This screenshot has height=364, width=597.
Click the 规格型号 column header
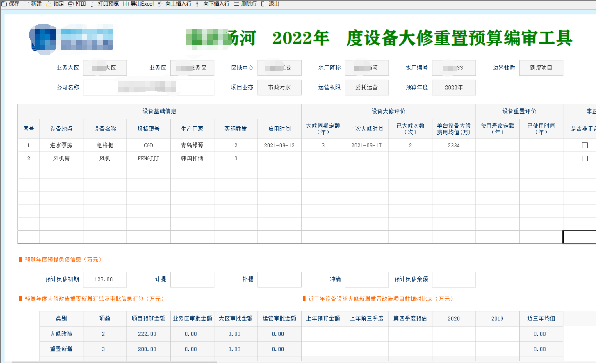149,129
